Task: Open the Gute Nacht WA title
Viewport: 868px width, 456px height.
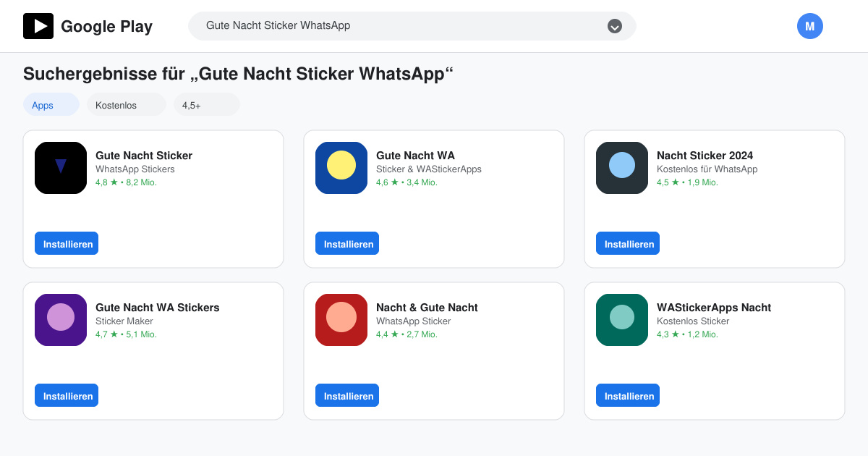Action: pyautogui.click(x=415, y=155)
